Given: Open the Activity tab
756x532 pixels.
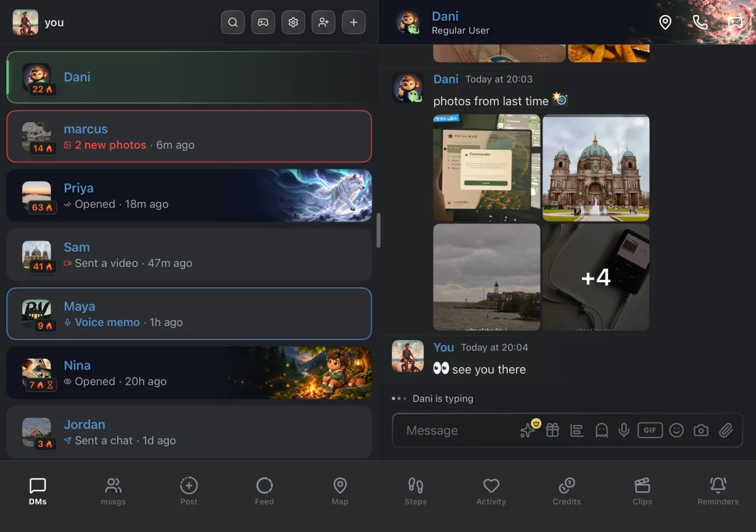Looking at the screenshot, I should [x=491, y=492].
